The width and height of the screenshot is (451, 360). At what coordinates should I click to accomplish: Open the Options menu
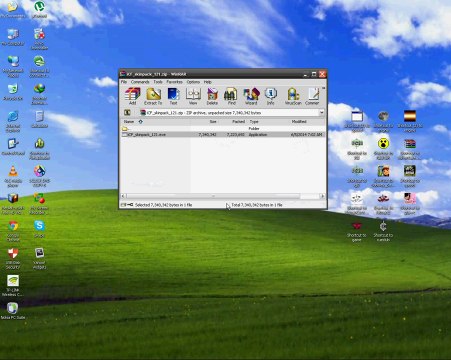point(193,82)
